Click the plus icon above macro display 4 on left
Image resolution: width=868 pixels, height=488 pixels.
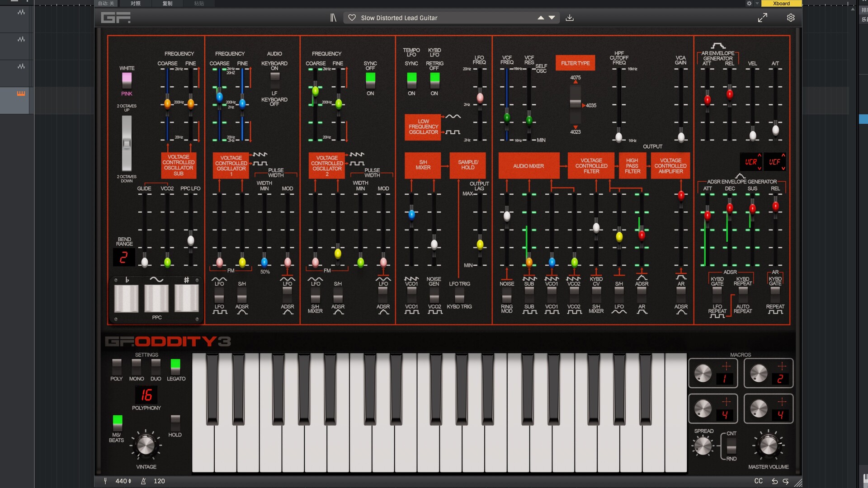726,402
